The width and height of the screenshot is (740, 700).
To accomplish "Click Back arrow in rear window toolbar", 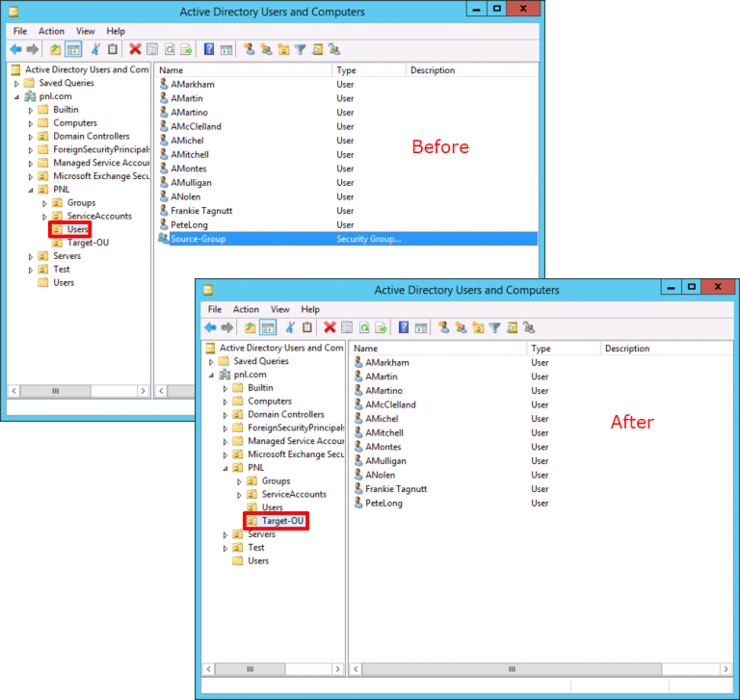I will [x=16, y=49].
